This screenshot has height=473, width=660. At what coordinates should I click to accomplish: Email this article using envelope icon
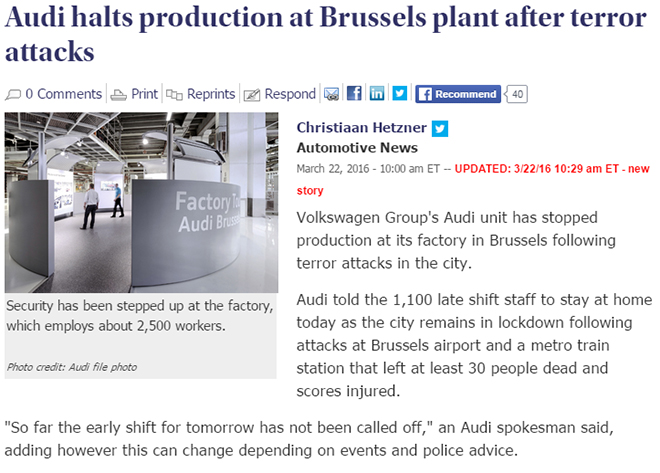[332, 94]
